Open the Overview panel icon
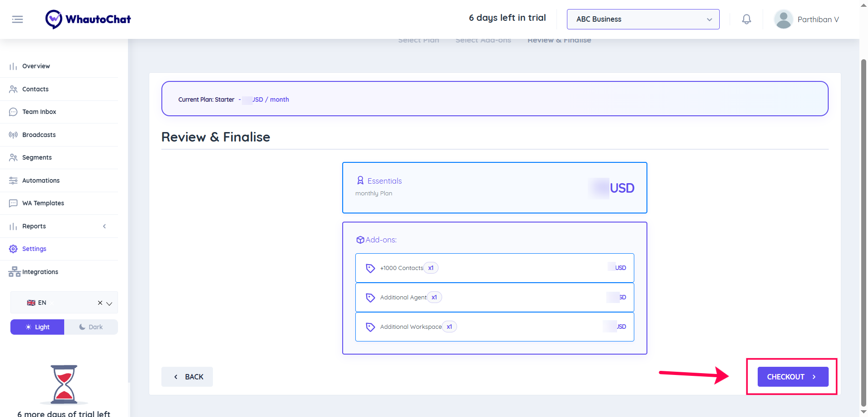 [x=13, y=66]
